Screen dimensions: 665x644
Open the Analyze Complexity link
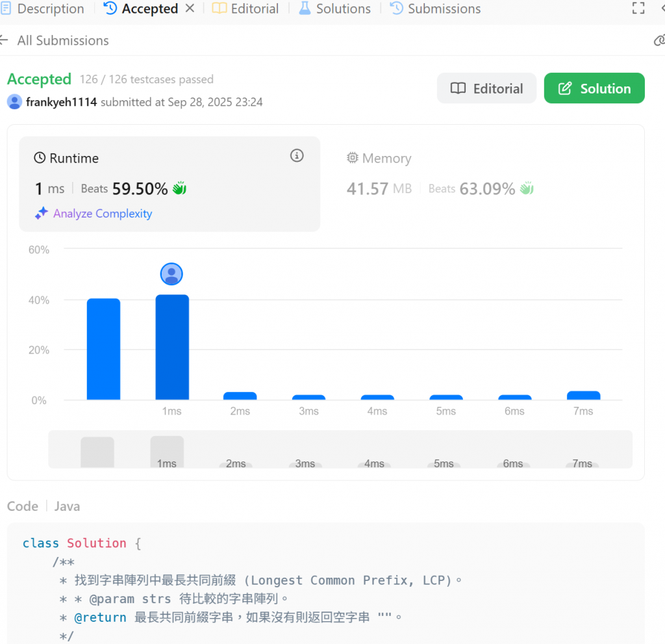coord(103,214)
